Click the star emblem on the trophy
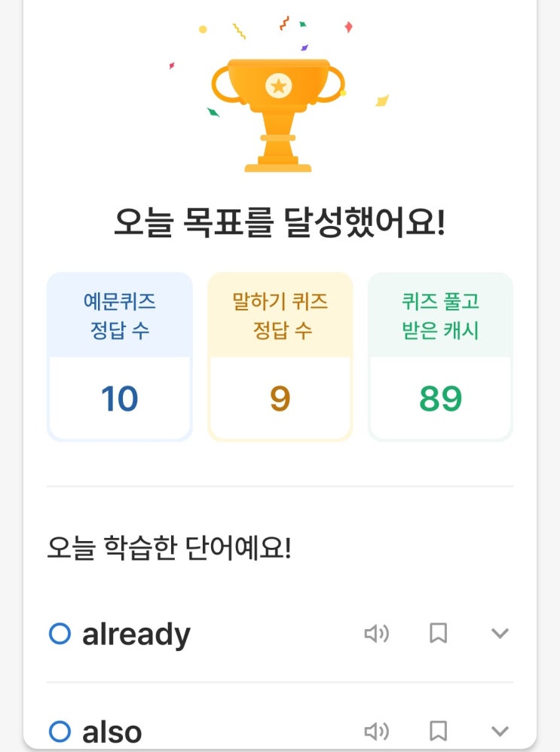Screen dimensions: 560x752 click(278, 87)
